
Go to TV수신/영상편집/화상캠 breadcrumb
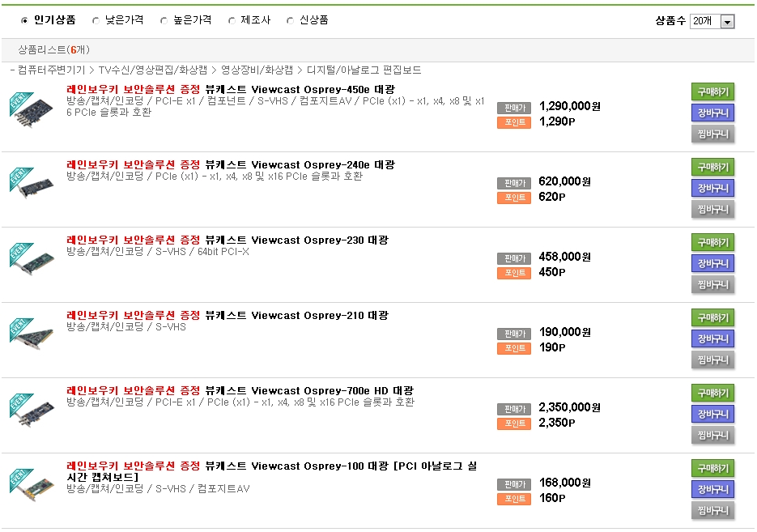coord(152,70)
